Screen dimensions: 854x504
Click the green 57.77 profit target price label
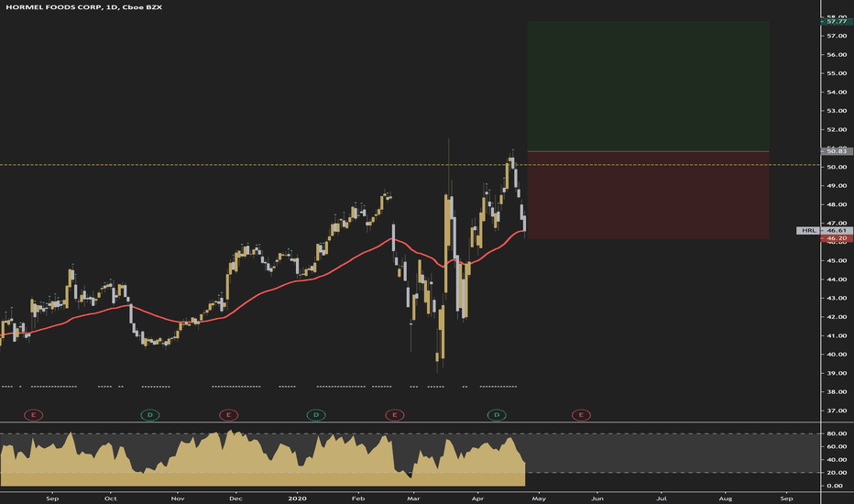click(x=837, y=21)
